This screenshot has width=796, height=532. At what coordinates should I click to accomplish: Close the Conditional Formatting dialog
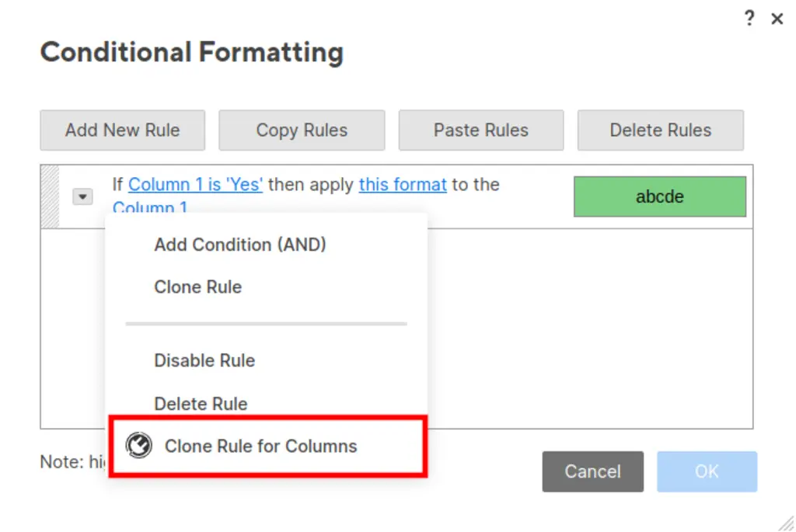coord(777,19)
